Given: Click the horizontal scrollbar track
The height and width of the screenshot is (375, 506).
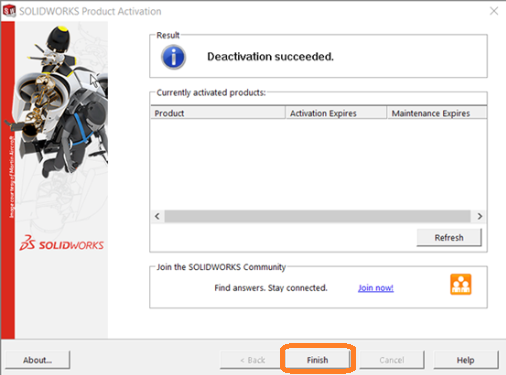Looking at the screenshot, I should coord(317,216).
